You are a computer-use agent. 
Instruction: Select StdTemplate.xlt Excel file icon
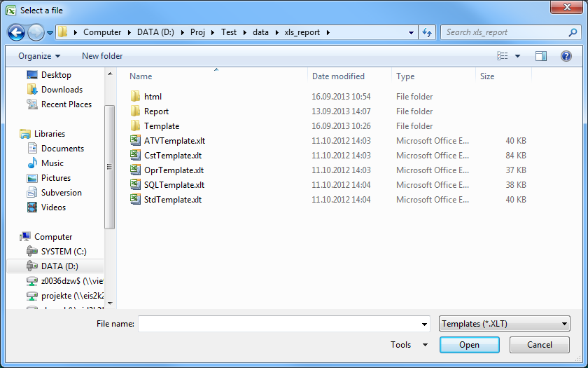(135, 199)
